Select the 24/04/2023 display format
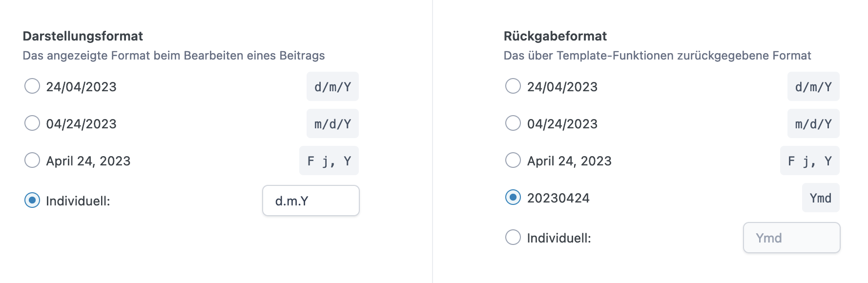This screenshot has height=283, width=868. pos(32,86)
